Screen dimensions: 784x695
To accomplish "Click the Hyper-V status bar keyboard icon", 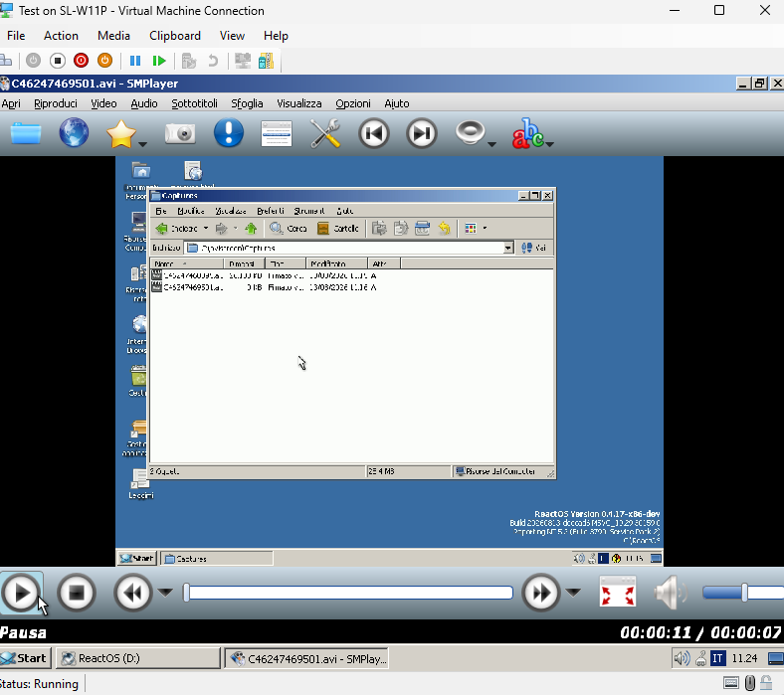I will click(x=730, y=682).
